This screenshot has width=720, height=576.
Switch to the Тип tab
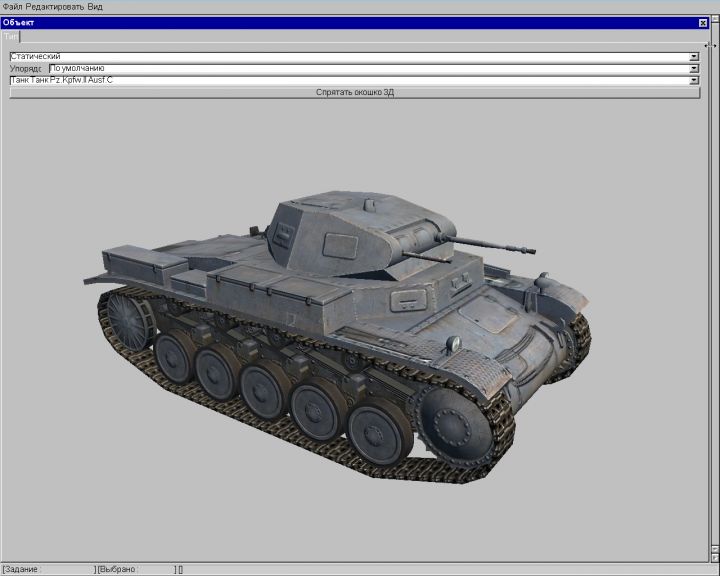coord(10,36)
